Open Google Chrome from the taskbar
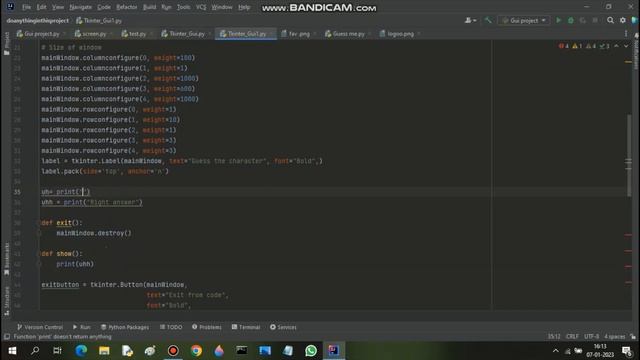 196,351
